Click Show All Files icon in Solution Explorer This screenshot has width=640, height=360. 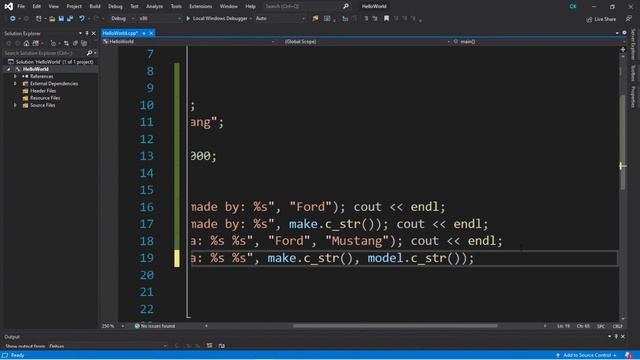(x=84, y=43)
